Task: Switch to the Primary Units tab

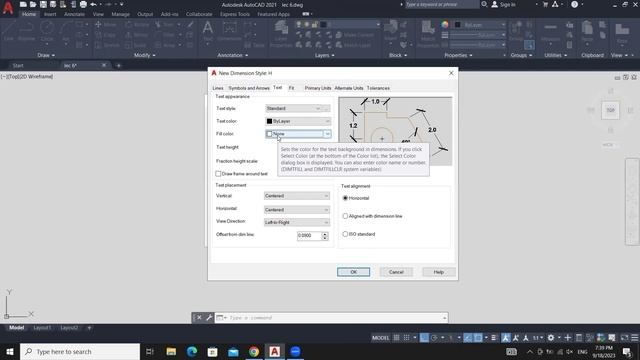Action: [318, 88]
